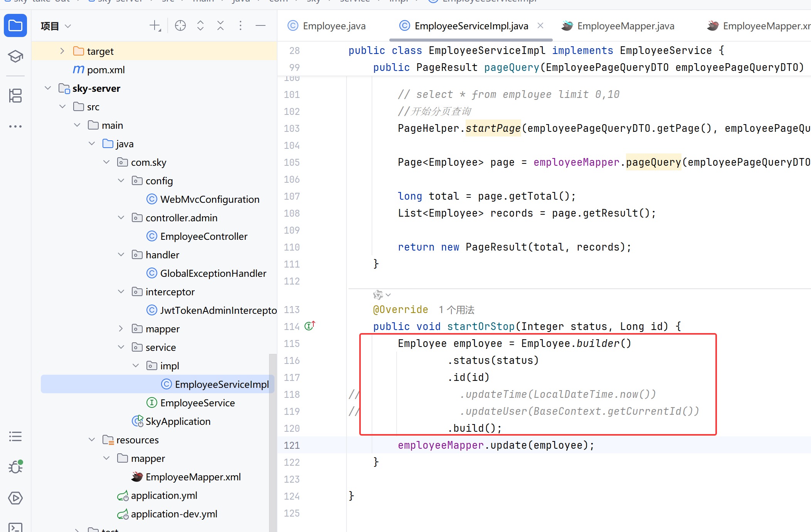Open the AI inlay dropdown chevron
This screenshot has height=532, width=811.
(x=388, y=295)
